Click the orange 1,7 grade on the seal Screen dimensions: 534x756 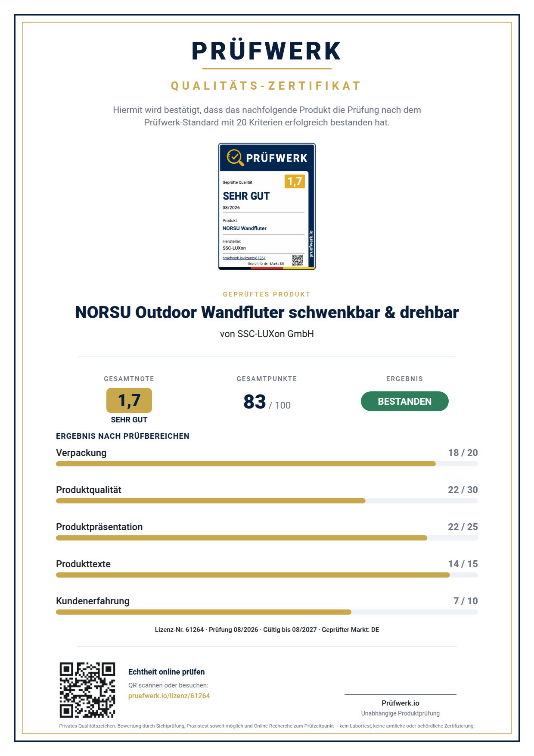pyautogui.click(x=295, y=181)
